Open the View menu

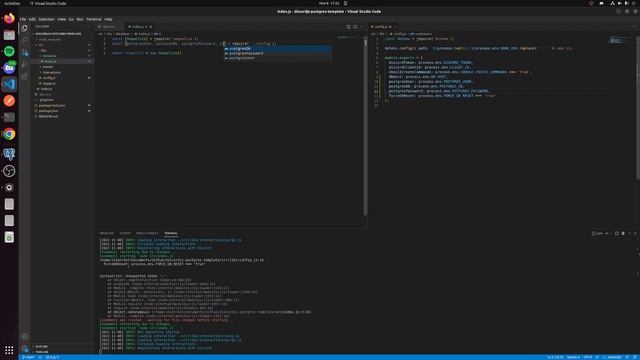[62, 19]
